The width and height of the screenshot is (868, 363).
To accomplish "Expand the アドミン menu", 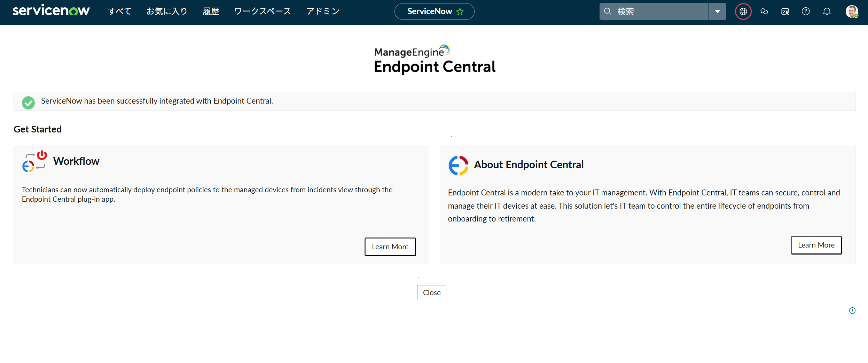I will (x=323, y=11).
